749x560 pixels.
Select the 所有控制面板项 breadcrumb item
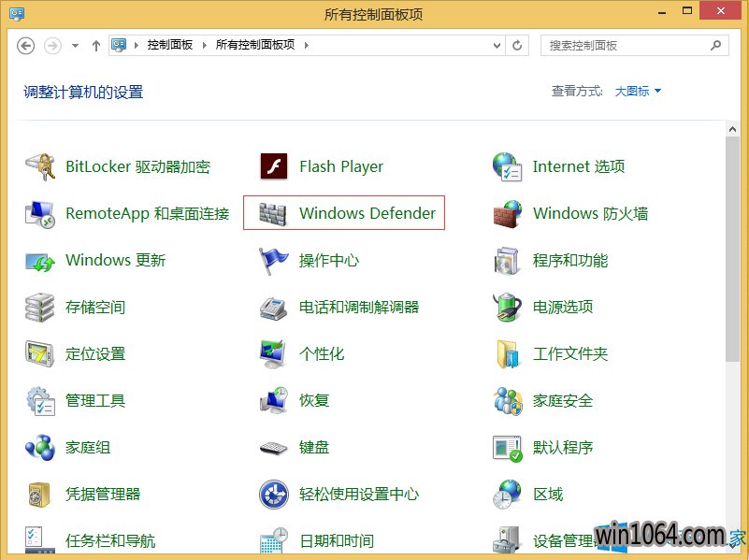[255, 45]
